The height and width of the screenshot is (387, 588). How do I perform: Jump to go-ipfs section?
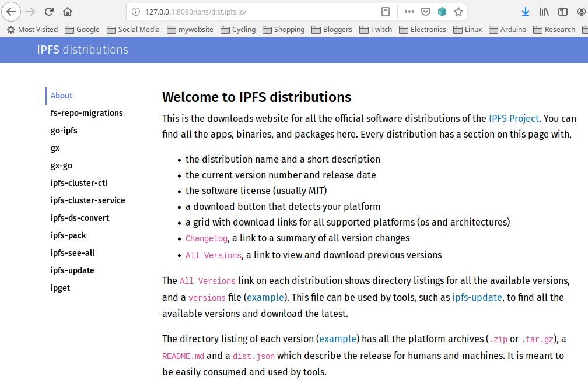pos(64,131)
